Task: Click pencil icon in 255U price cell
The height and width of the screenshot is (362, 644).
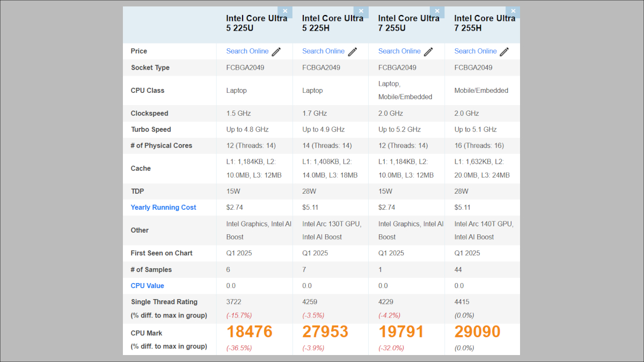Action: [x=429, y=51]
